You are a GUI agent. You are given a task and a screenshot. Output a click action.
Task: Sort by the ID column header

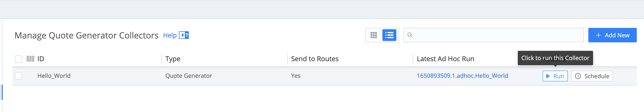[x=41, y=59]
